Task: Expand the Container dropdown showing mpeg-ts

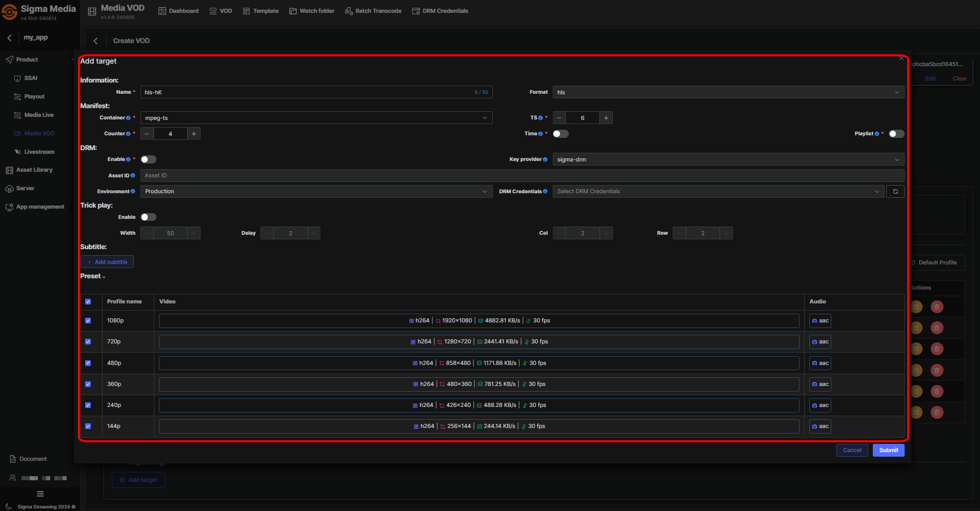Action: (x=316, y=118)
